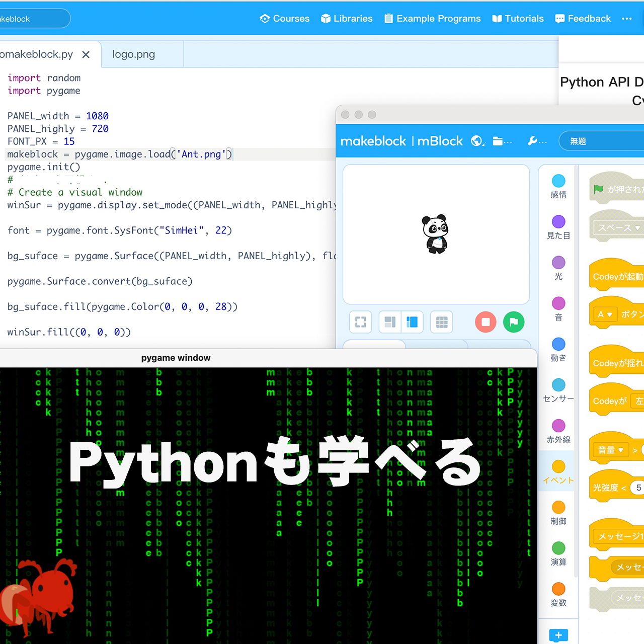644x644 pixels.
Task: Click the project title field 無題
Action: [x=601, y=141]
